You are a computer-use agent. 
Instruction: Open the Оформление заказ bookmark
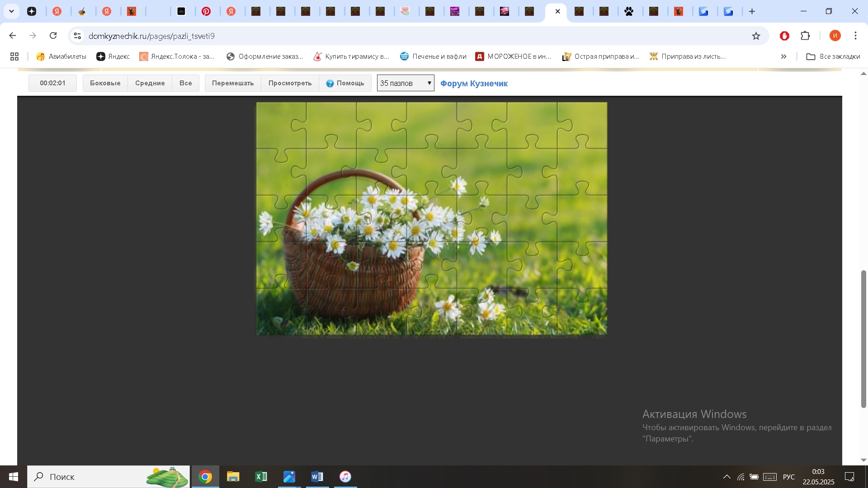[x=265, y=56]
